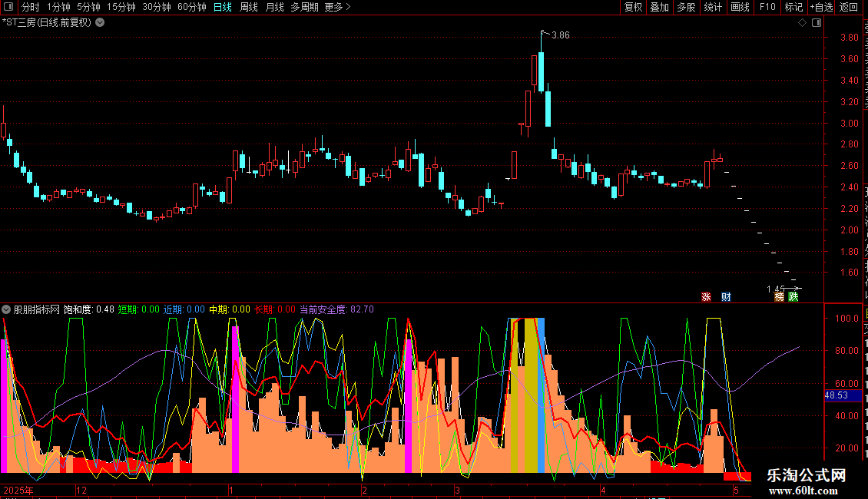Click the month 5 timeline marker
868x499 pixels.
(x=736, y=490)
